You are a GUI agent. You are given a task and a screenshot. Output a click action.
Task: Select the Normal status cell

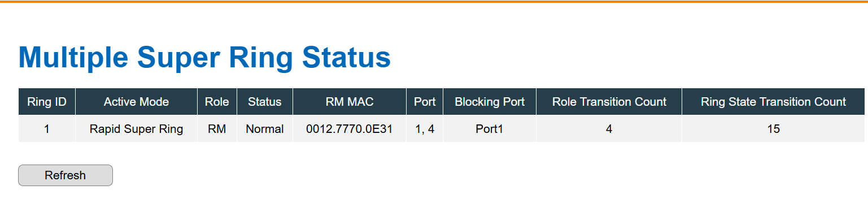(265, 129)
